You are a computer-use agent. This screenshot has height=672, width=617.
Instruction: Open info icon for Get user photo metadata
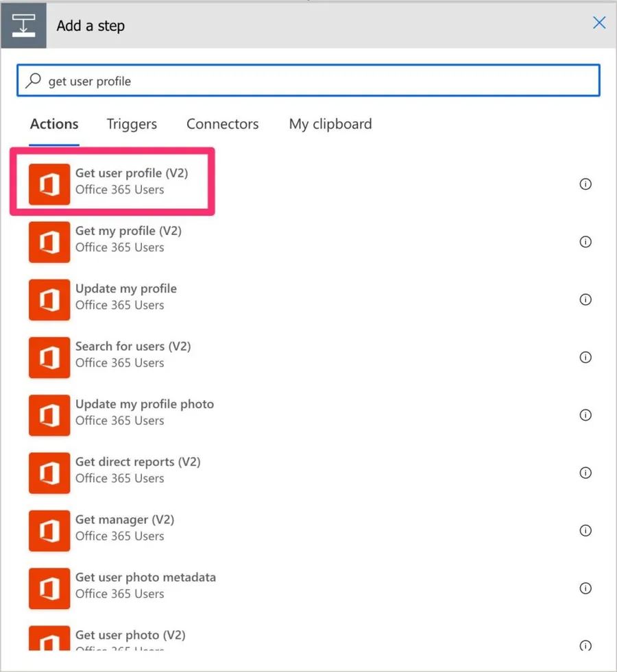click(x=585, y=588)
